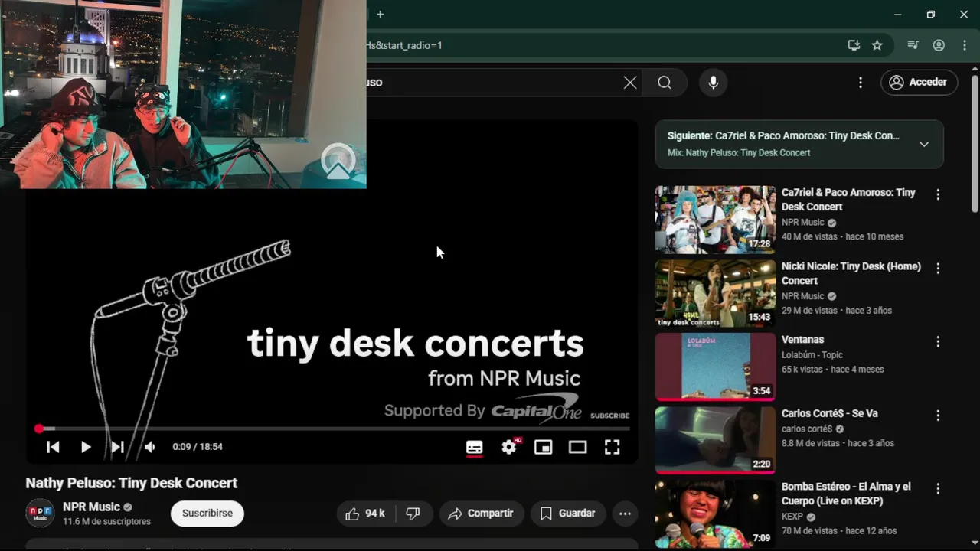This screenshot has width=980, height=551.
Task: Open options menu for Ca7riel video
Action: (x=938, y=195)
